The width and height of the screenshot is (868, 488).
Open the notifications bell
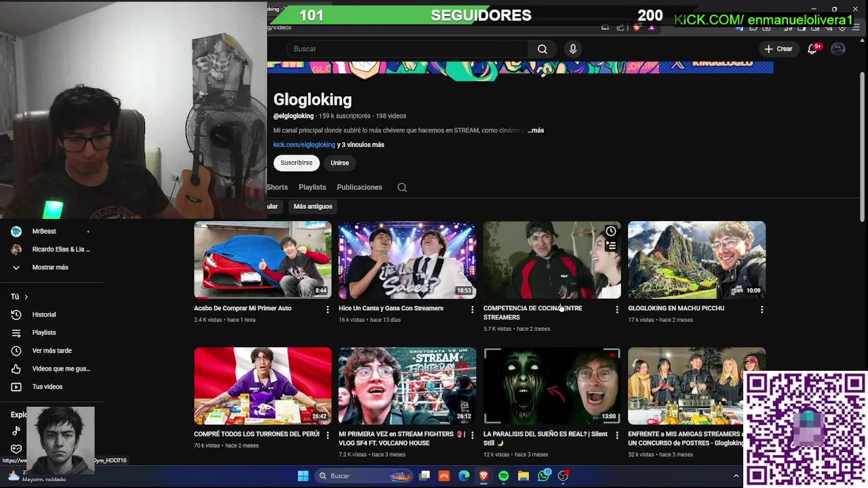[x=812, y=49]
